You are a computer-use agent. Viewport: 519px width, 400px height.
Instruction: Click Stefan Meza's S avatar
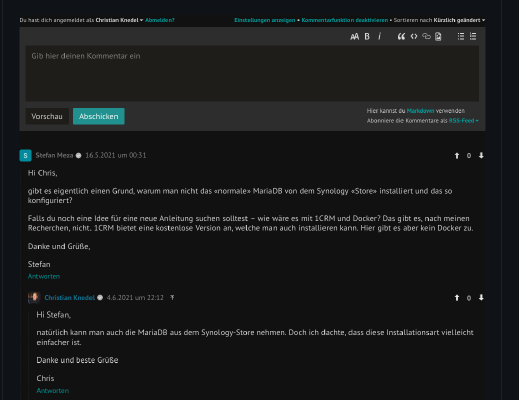click(25, 156)
